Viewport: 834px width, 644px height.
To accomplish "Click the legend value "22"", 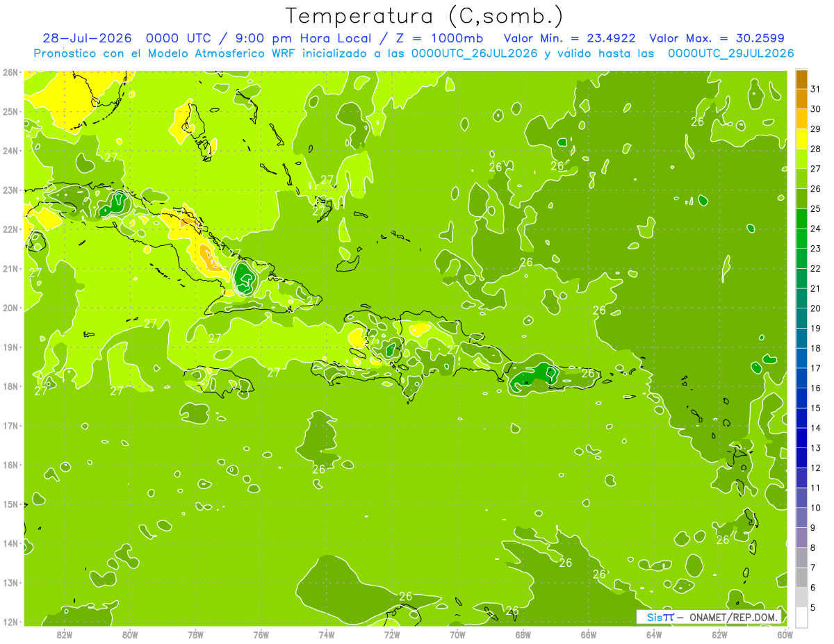I will [x=816, y=268].
